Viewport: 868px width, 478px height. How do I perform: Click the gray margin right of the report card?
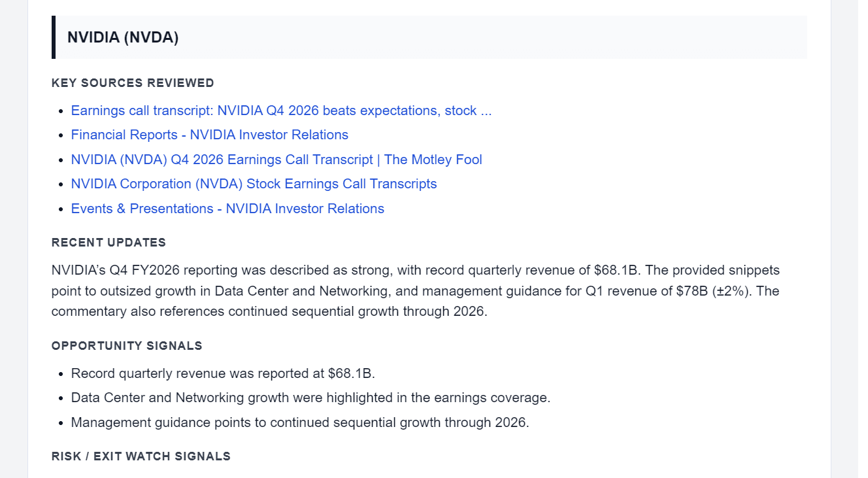(850, 239)
